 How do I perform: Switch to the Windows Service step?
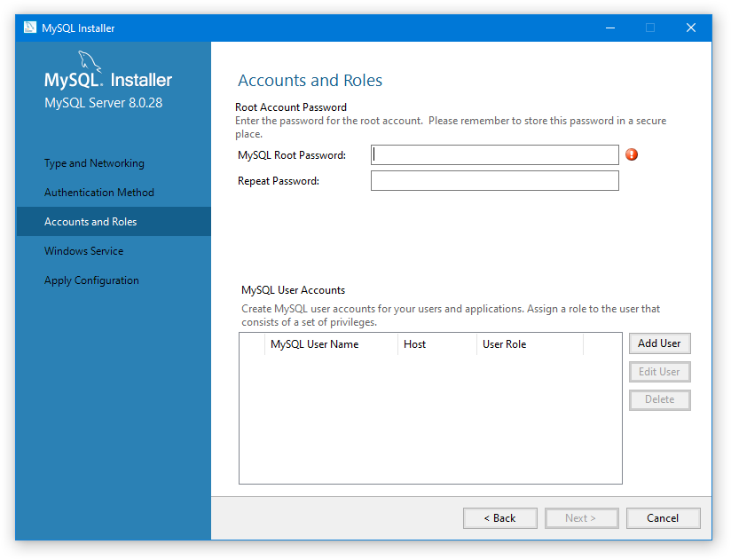click(84, 251)
